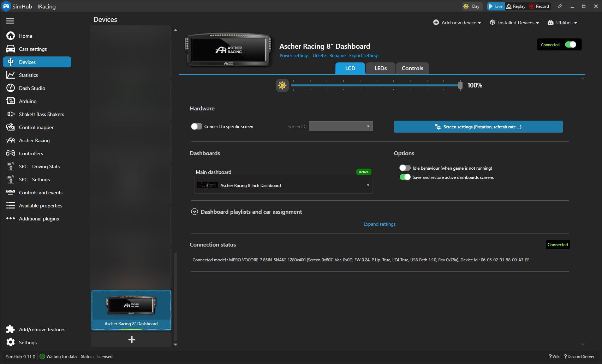Open the Utilities dropdown

tap(562, 23)
